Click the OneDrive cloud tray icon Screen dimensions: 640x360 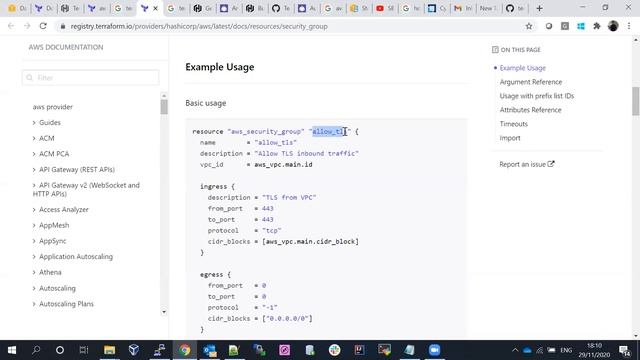[x=527, y=350]
